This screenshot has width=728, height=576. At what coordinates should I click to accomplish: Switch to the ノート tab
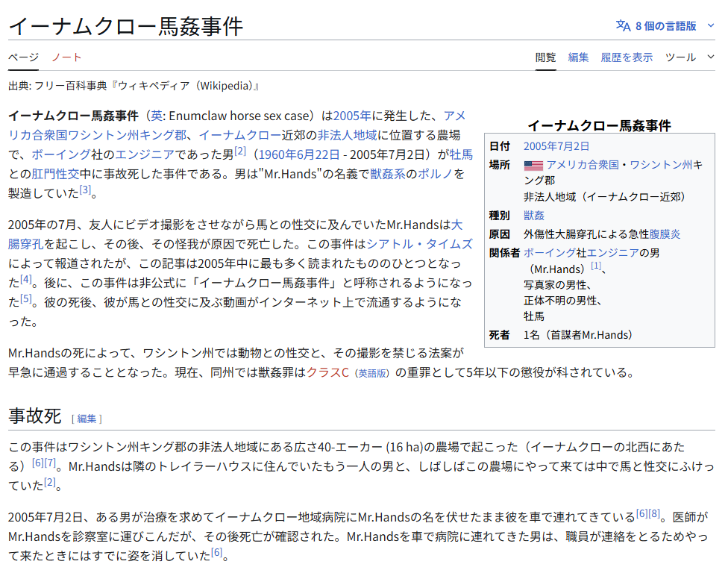66,57
